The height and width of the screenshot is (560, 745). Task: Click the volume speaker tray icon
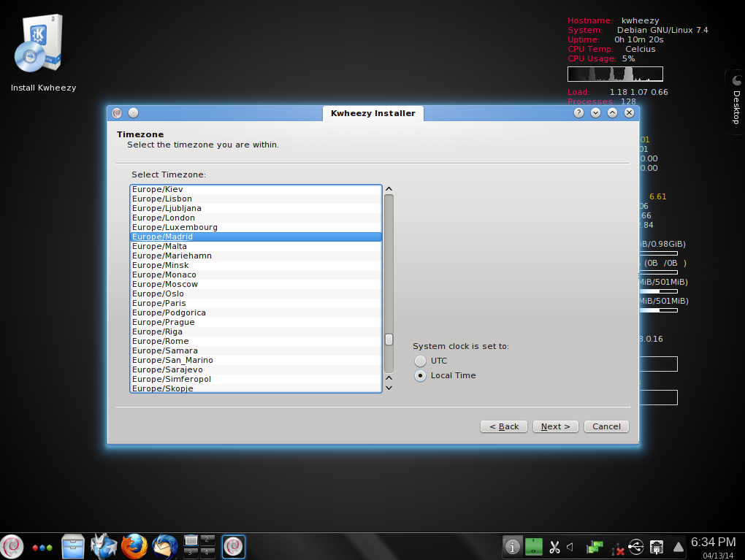click(x=570, y=547)
